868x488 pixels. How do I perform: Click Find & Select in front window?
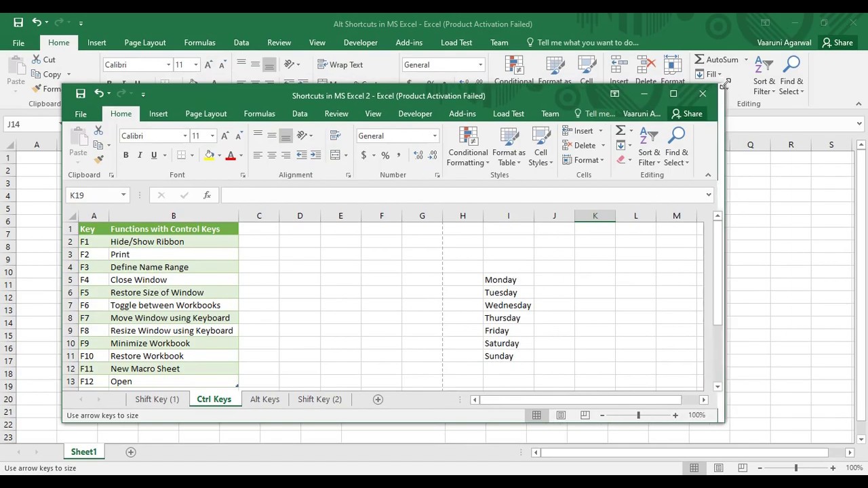(676, 146)
